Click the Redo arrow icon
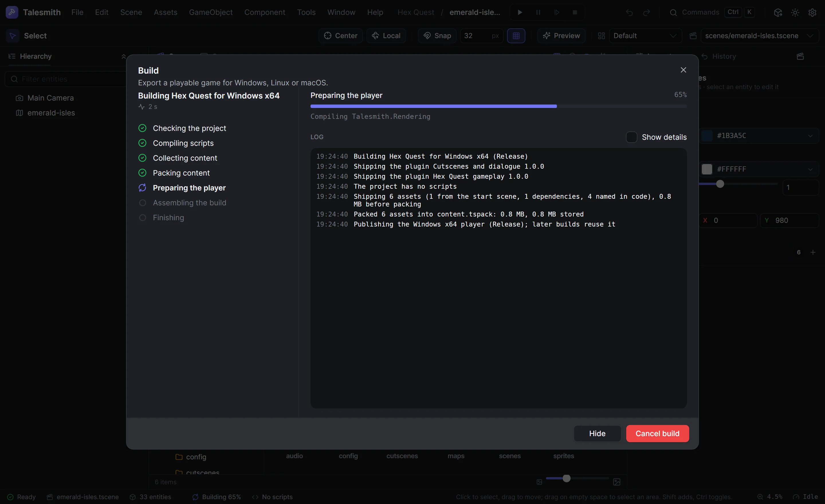The image size is (825, 504). tap(647, 12)
